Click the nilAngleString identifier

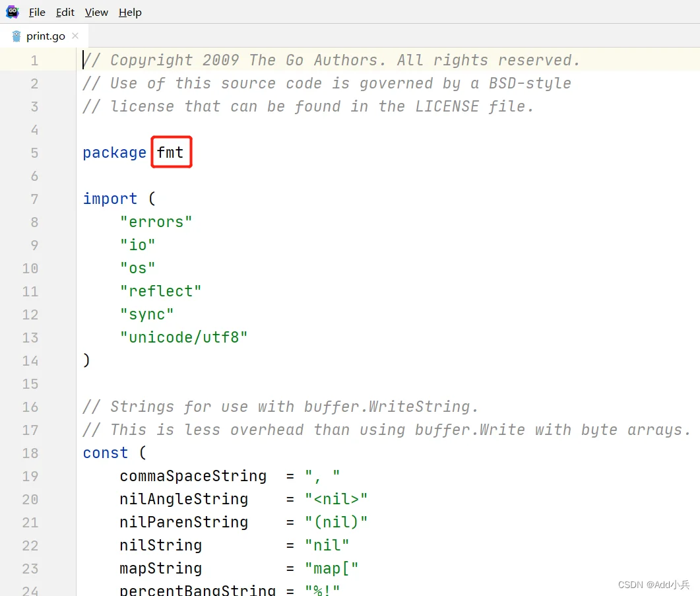184,500
